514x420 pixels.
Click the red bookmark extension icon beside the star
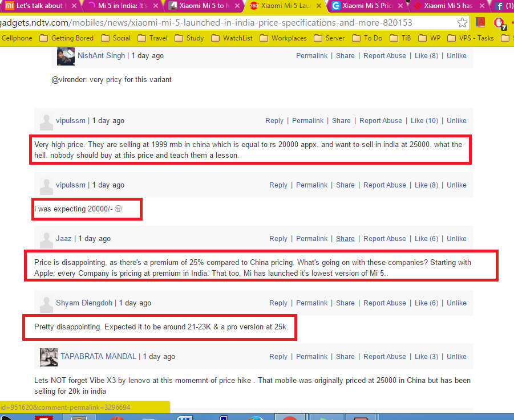(481, 23)
